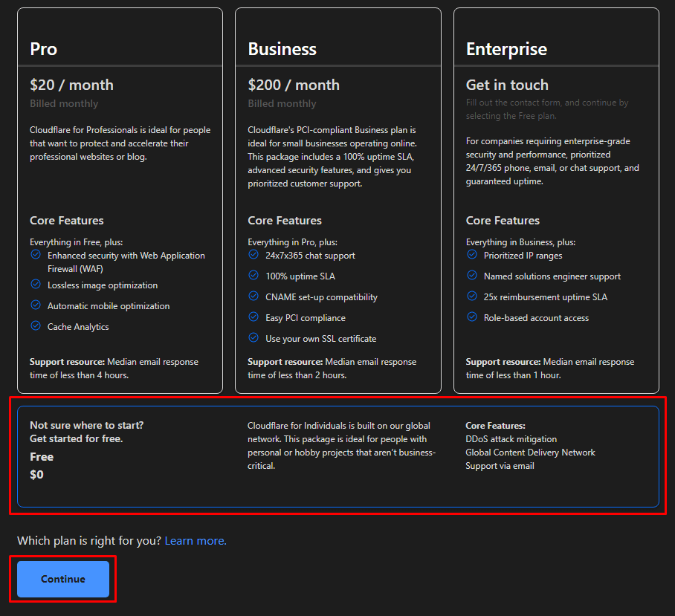
Task: Click checkmark next to Easy PCI compliance
Action: pyautogui.click(x=253, y=317)
